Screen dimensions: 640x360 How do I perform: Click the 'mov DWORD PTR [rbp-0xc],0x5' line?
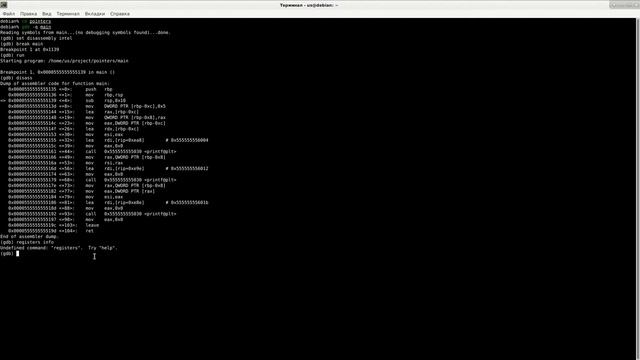(87, 107)
